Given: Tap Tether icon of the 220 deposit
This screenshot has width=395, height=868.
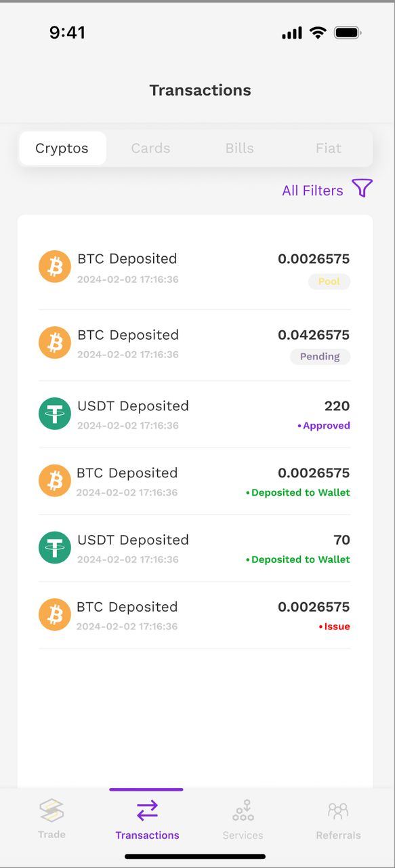Looking at the screenshot, I should [55, 414].
